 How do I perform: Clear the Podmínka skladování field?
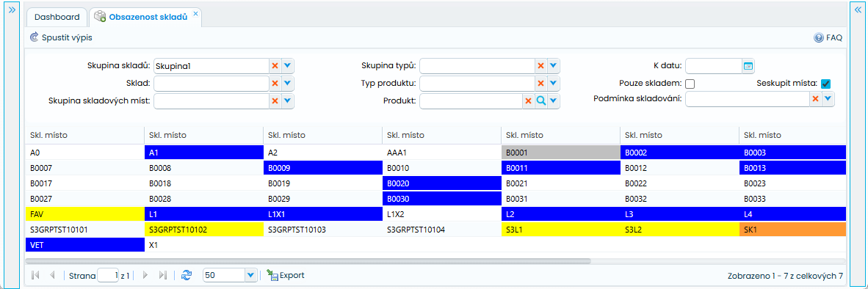(x=815, y=98)
